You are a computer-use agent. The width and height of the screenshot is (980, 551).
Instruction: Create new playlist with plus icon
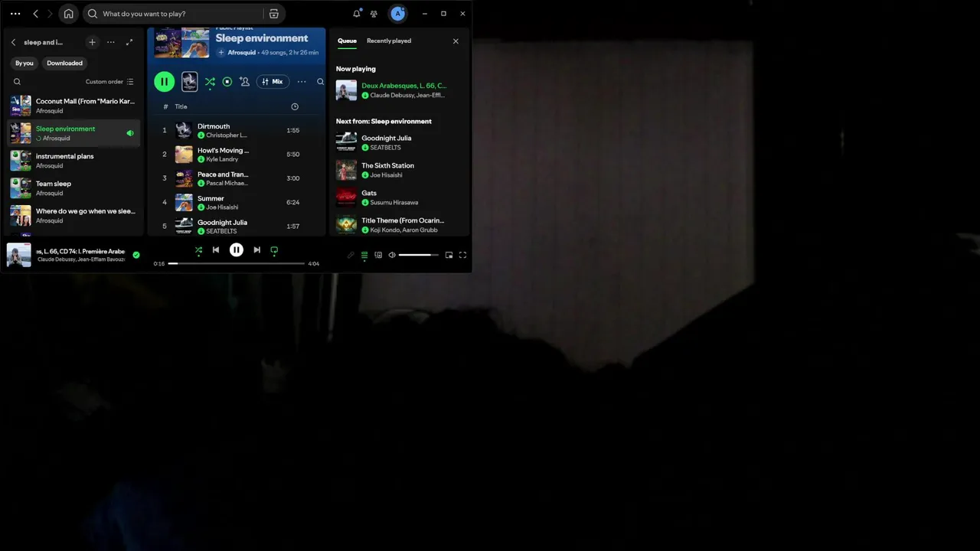(x=92, y=42)
